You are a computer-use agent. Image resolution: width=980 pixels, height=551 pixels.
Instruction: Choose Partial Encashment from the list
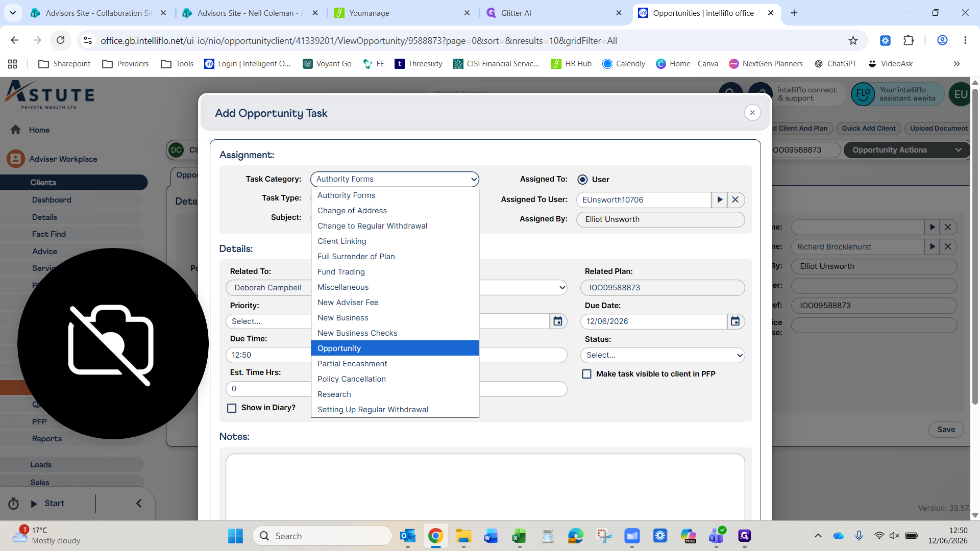click(x=395, y=364)
